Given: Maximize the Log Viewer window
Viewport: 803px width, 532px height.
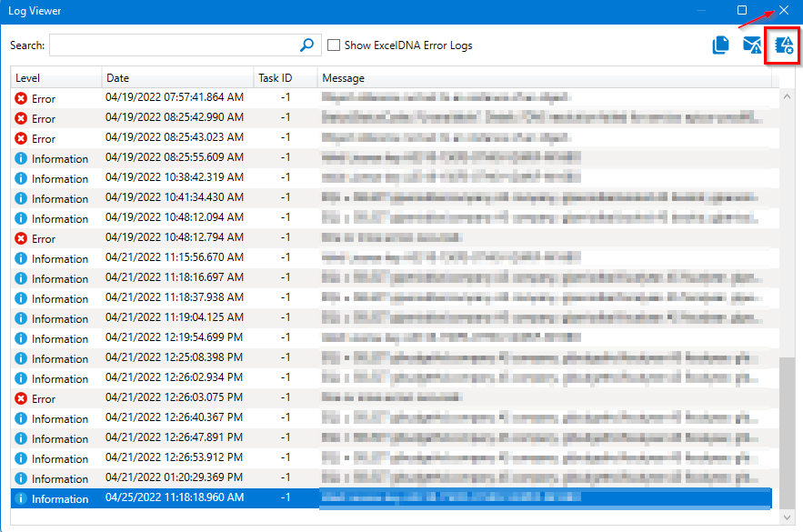Looking at the screenshot, I should 742,10.
